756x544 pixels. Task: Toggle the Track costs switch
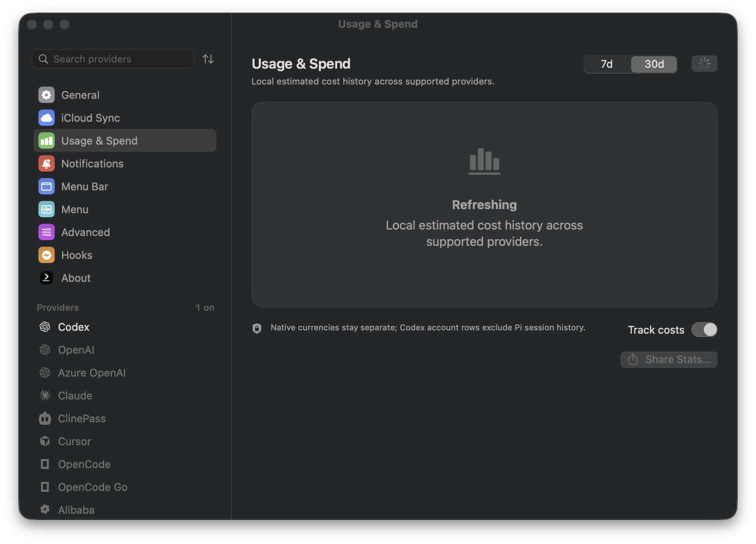704,330
